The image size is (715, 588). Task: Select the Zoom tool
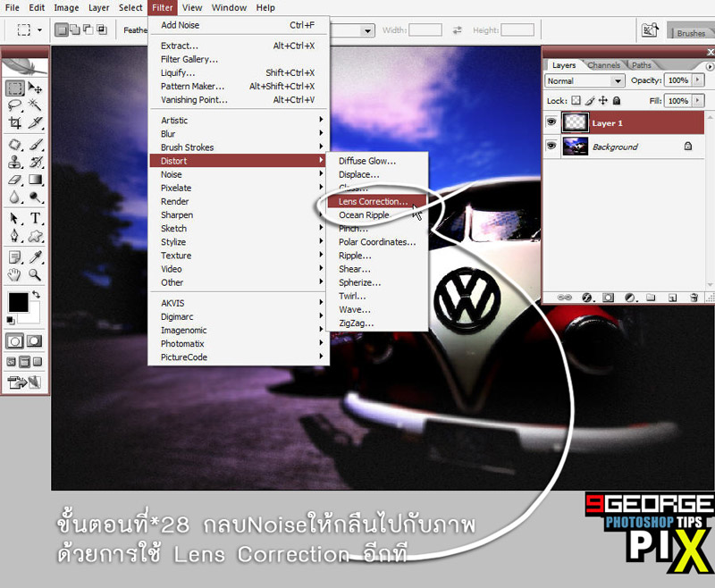pyautogui.click(x=35, y=275)
